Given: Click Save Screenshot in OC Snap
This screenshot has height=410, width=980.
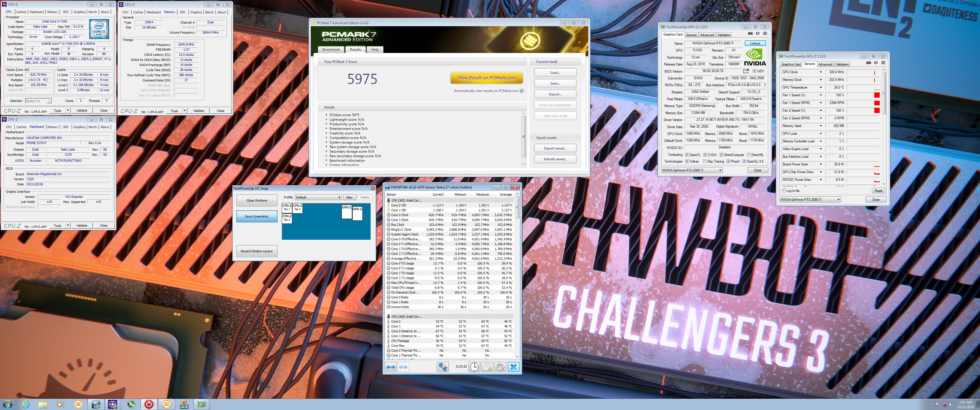Looking at the screenshot, I should click(256, 216).
